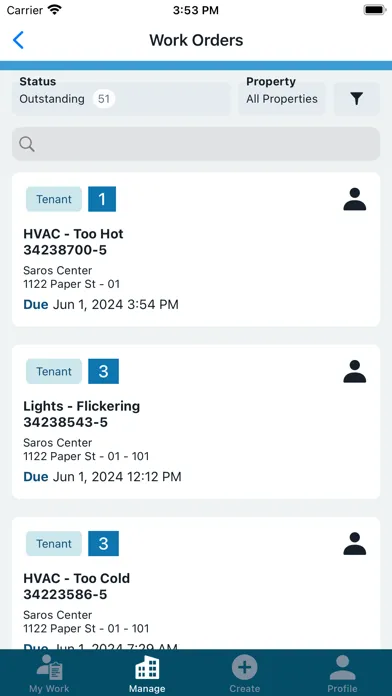This screenshot has height=696, width=392.
Task: Tap the back chevron icon
Action: tap(18, 40)
